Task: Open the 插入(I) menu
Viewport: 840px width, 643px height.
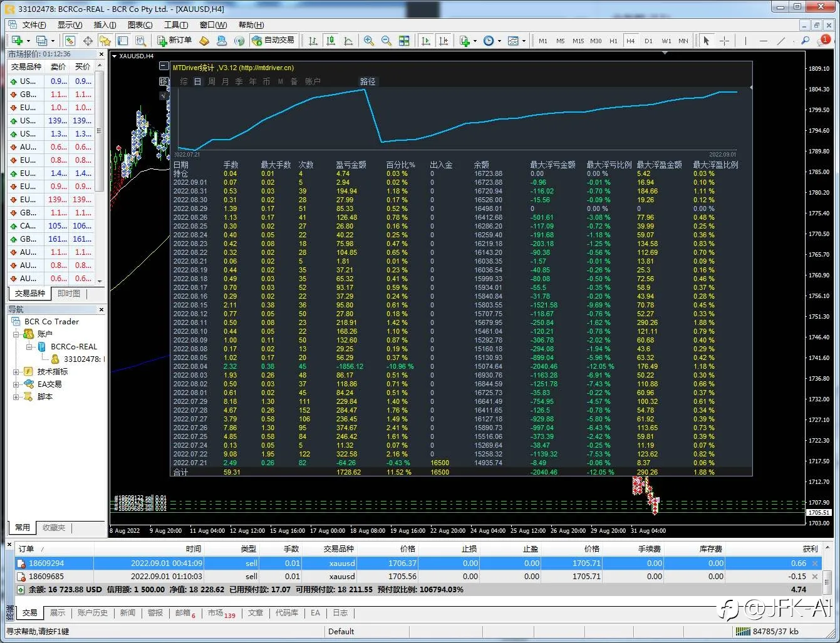Action: (x=105, y=25)
